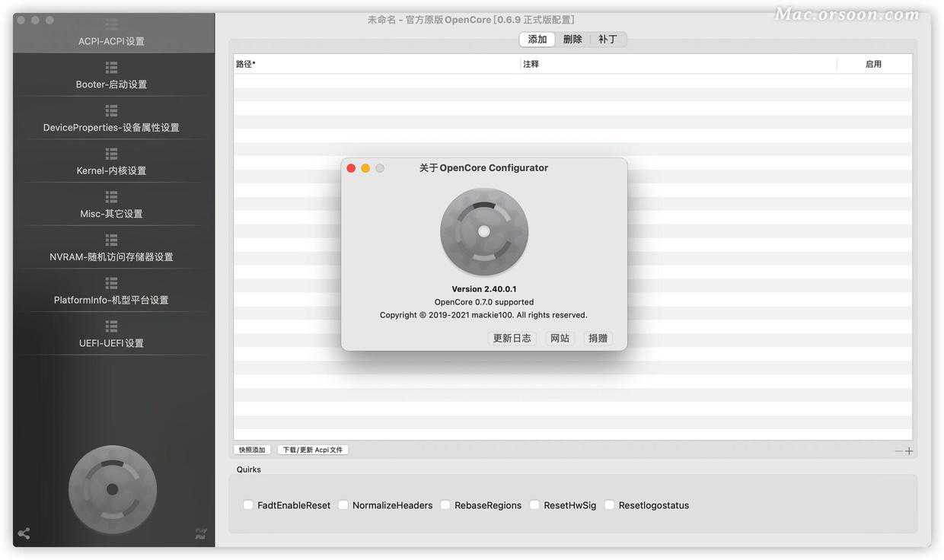Click the 下载/更新 Acpi文件 button

(313, 449)
